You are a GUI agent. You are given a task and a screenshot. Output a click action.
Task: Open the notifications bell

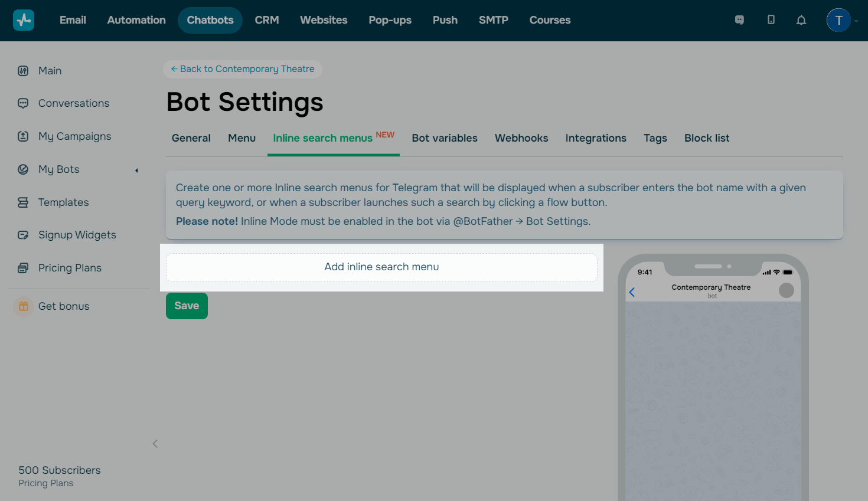pos(801,20)
